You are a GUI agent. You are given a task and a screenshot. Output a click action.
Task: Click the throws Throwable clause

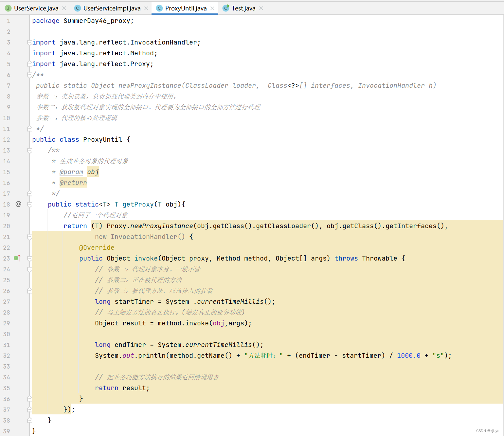pyautogui.click(x=366, y=258)
